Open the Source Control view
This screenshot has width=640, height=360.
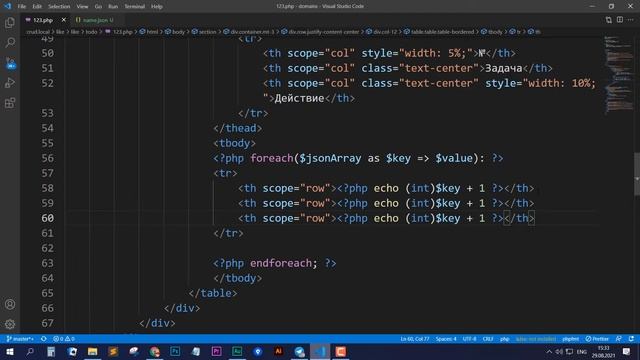click(10, 63)
